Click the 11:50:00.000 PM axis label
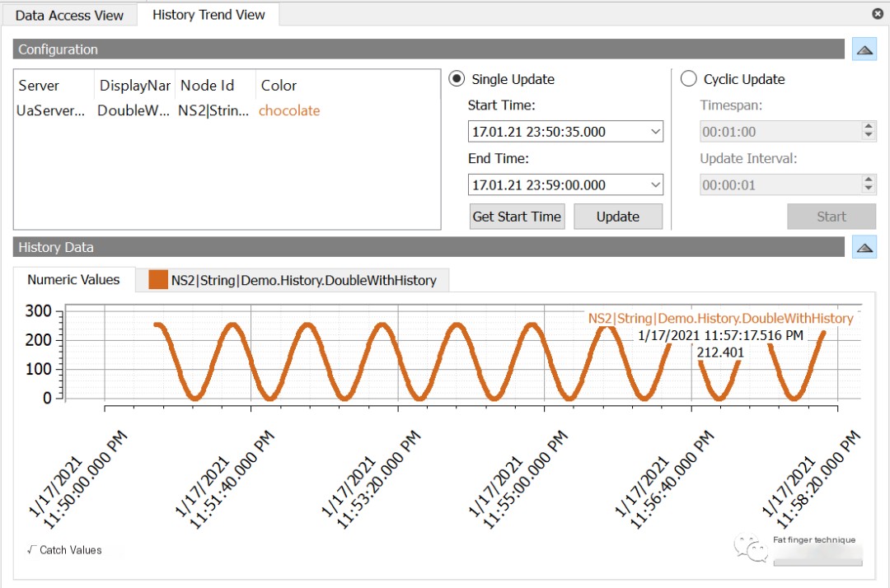This screenshot has height=588, width=890. [x=85, y=479]
